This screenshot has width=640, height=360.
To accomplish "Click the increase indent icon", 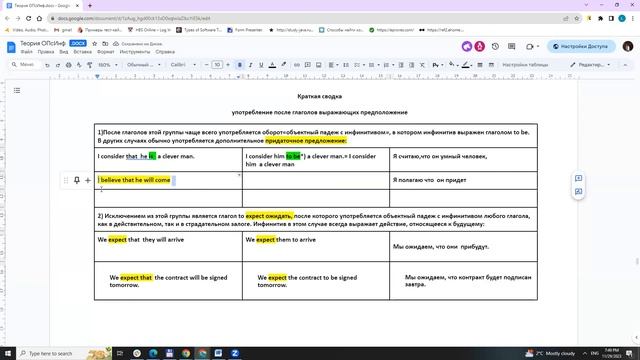I will [x=412, y=65].
